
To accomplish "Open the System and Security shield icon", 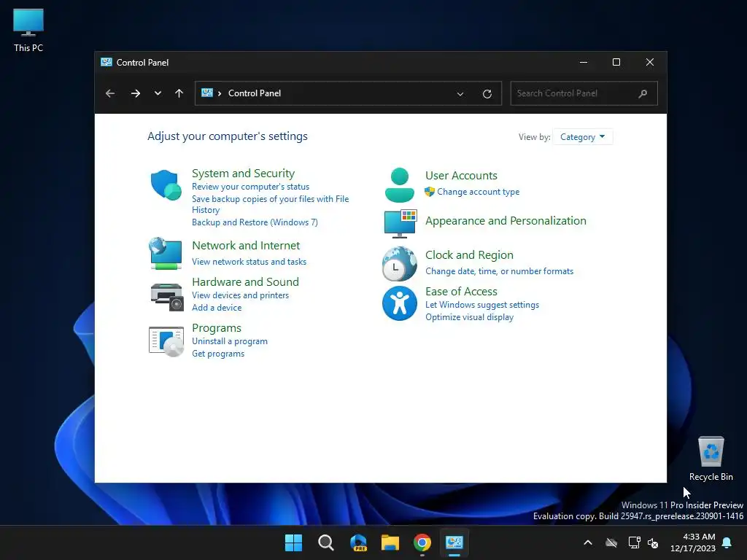I will (166, 184).
